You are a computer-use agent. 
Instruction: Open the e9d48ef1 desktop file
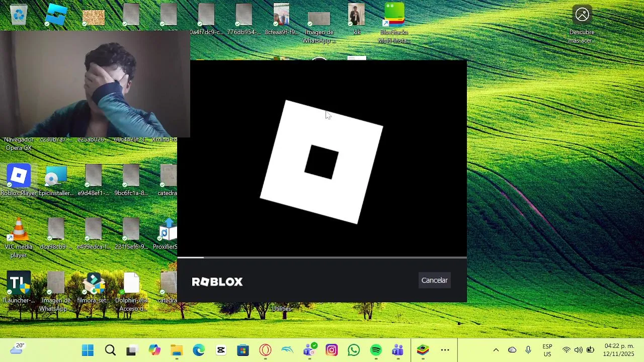click(93, 180)
